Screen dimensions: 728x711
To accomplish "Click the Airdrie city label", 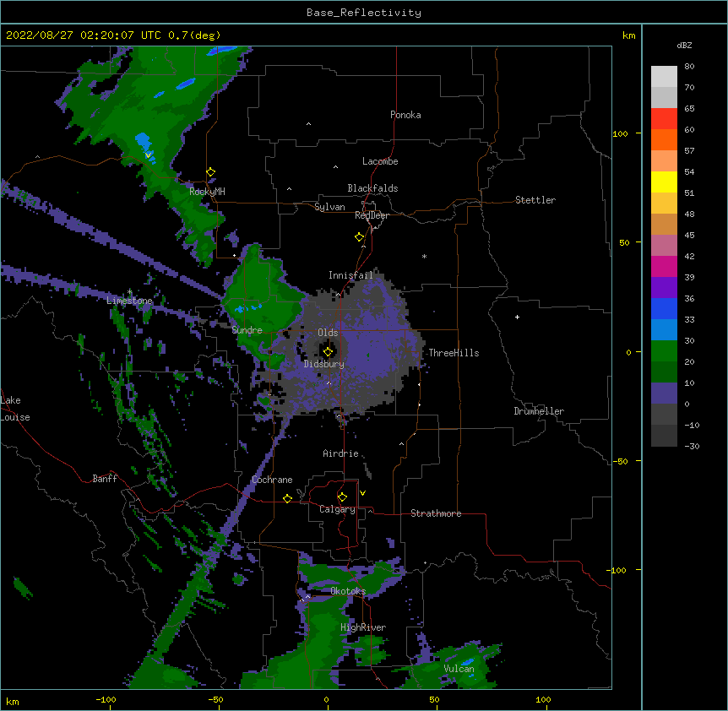I will click(341, 453).
